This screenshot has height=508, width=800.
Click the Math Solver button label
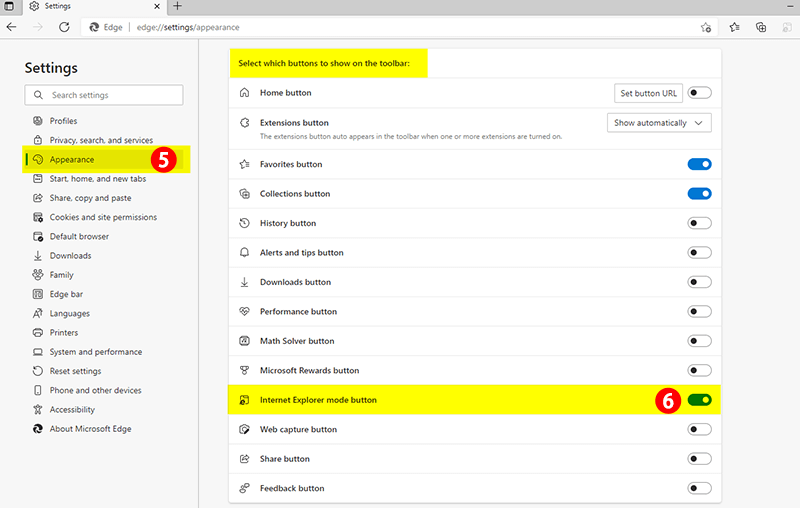[297, 341]
